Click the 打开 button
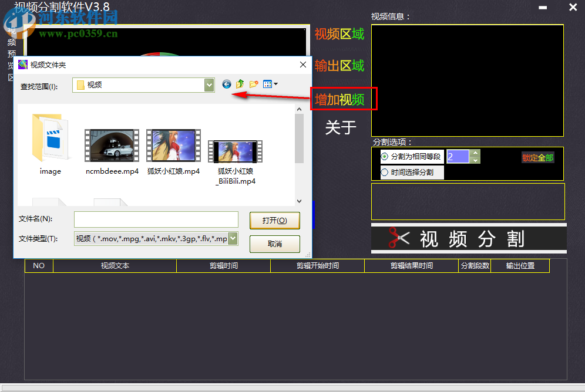The image size is (585, 392). tap(275, 221)
